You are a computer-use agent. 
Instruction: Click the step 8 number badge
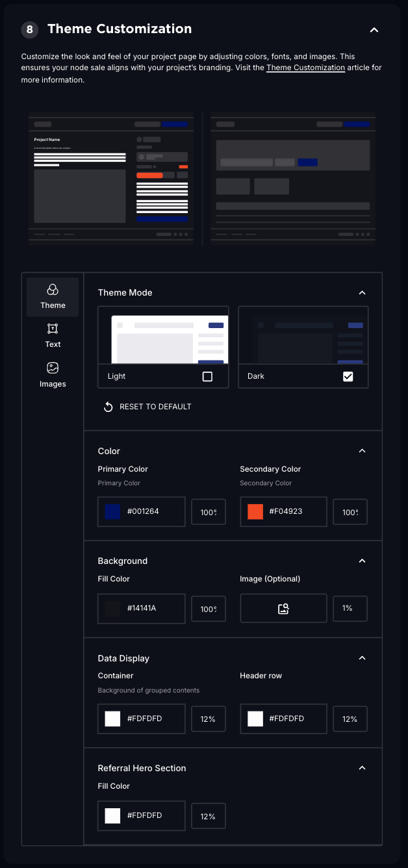pos(30,29)
